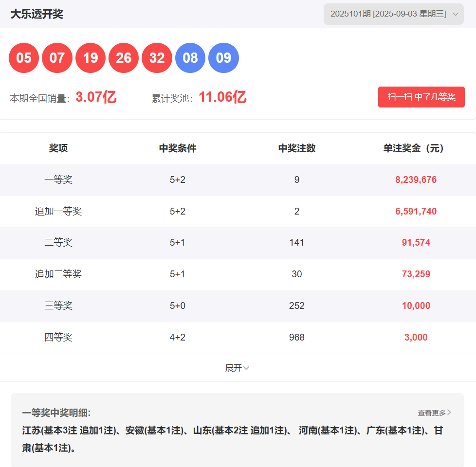Click the 扫一扫 中了几等奖 button
Image resolution: width=476 pixels, height=467 pixels.
tap(421, 97)
